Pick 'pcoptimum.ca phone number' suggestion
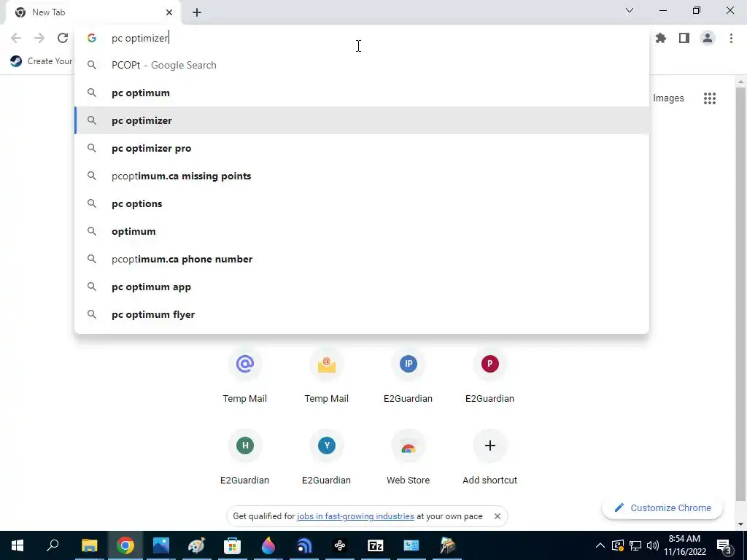 pyautogui.click(x=362, y=259)
